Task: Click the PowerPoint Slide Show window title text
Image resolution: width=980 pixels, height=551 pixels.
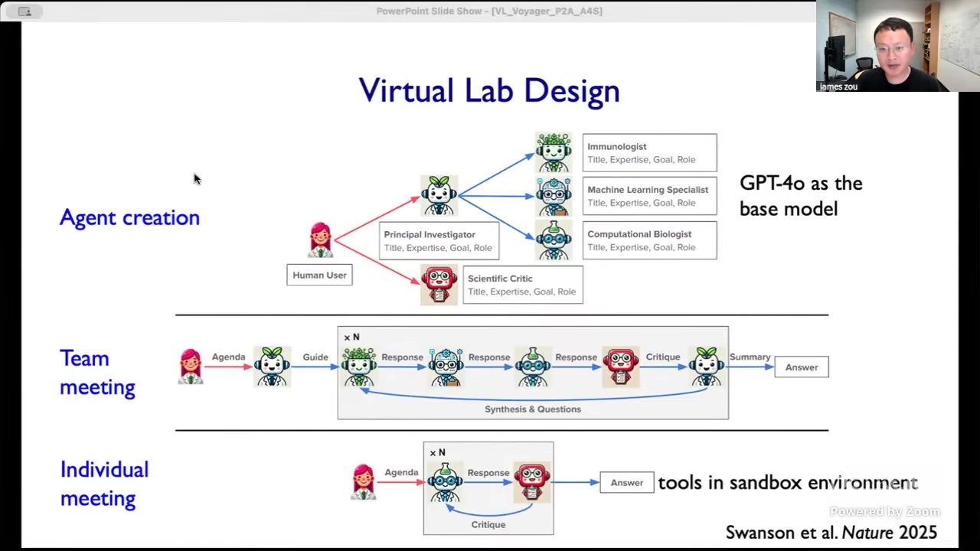Action: tap(489, 11)
